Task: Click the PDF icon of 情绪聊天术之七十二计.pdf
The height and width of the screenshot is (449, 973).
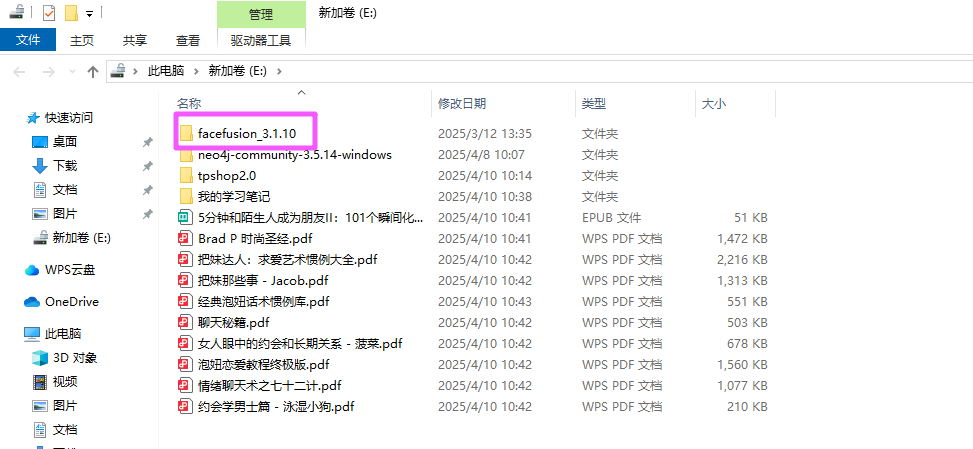Action: (184, 386)
